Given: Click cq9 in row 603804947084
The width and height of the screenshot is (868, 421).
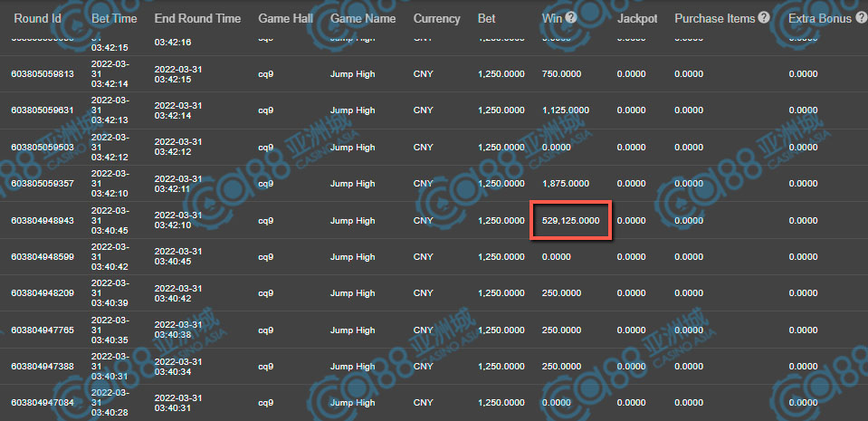Looking at the screenshot, I should point(266,403).
